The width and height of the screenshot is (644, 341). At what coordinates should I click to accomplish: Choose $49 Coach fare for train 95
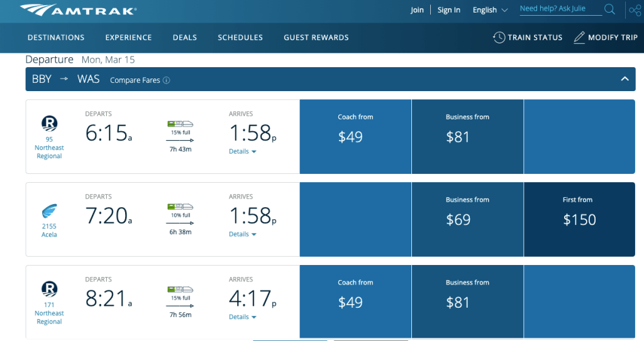(355, 136)
